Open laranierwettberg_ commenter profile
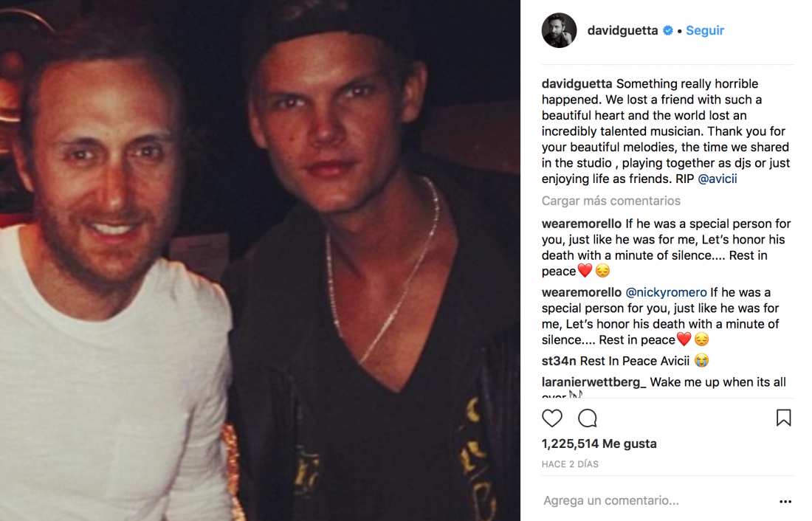The image size is (812, 521). pos(594,382)
